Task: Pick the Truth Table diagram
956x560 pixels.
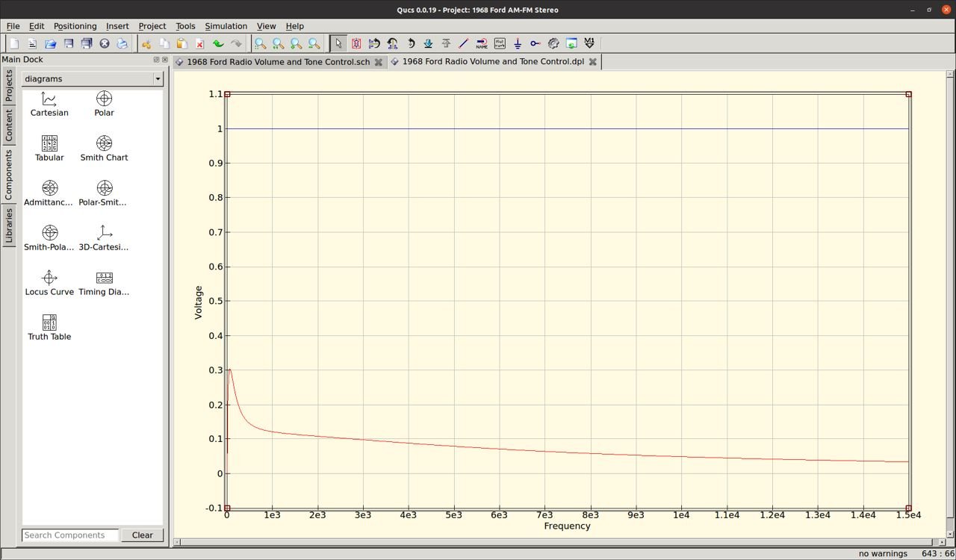Action: pyautogui.click(x=49, y=328)
